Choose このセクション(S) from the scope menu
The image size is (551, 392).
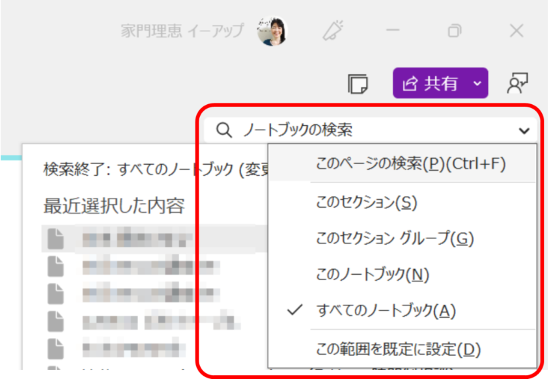coord(366,203)
